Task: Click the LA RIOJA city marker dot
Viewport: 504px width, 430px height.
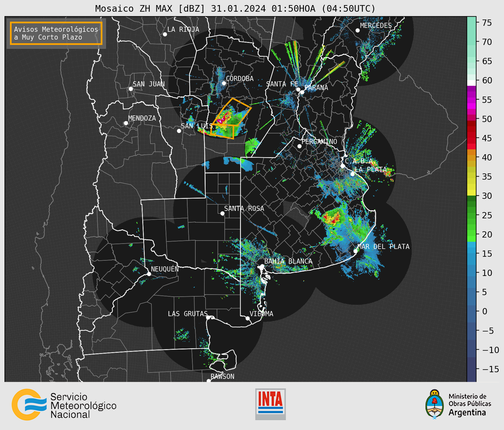Action: coord(165,34)
